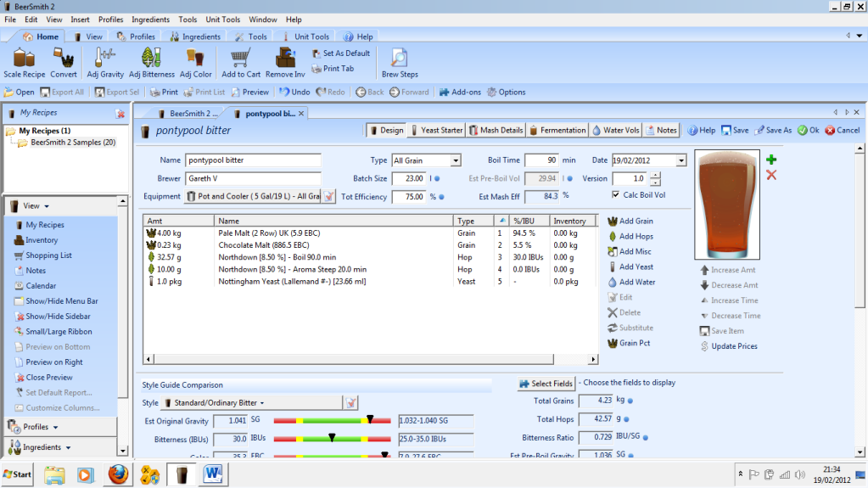
Task: Click Add Hops
Action: (630, 237)
